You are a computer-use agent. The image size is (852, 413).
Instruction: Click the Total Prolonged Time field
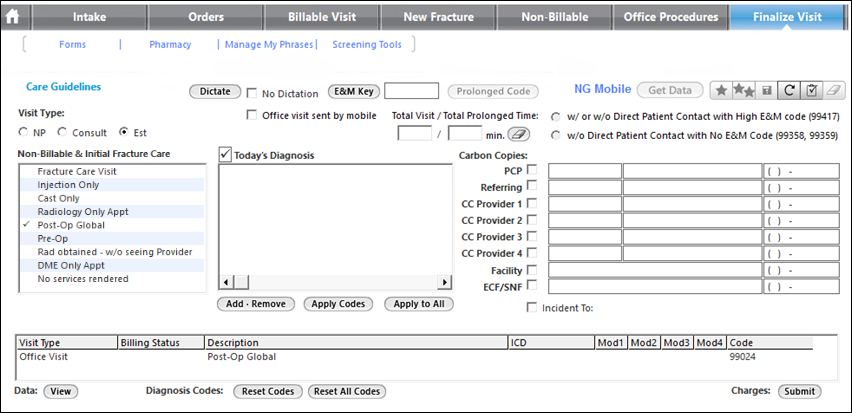tap(465, 133)
